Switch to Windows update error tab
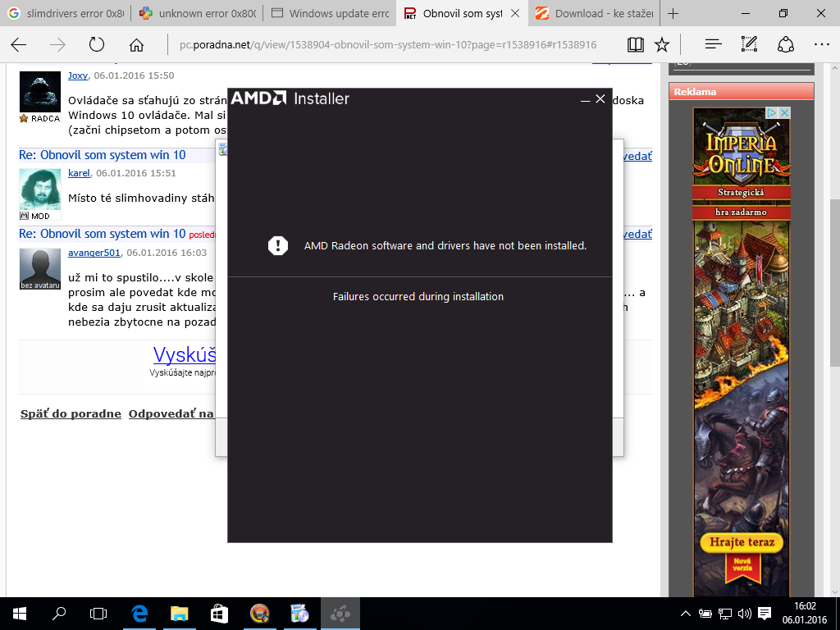The height and width of the screenshot is (630, 840). pyautogui.click(x=330, y=13)
